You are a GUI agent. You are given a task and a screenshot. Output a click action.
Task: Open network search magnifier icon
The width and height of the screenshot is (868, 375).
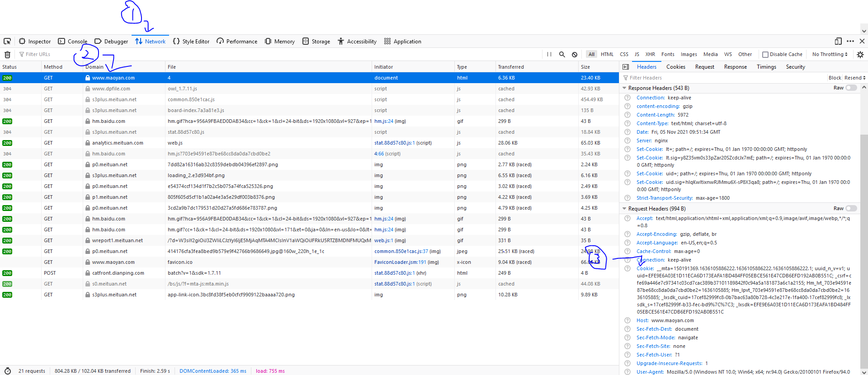562,54
